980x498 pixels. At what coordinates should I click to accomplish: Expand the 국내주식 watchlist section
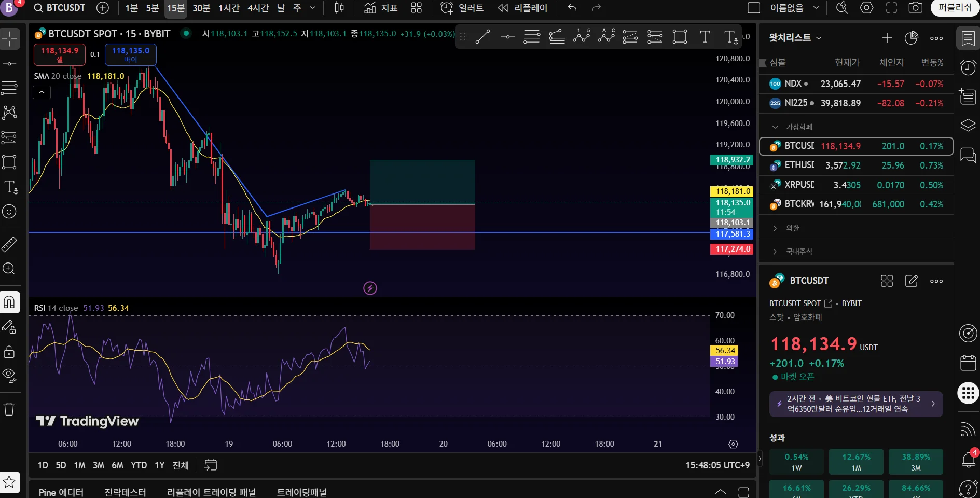(x=775, y=252)
